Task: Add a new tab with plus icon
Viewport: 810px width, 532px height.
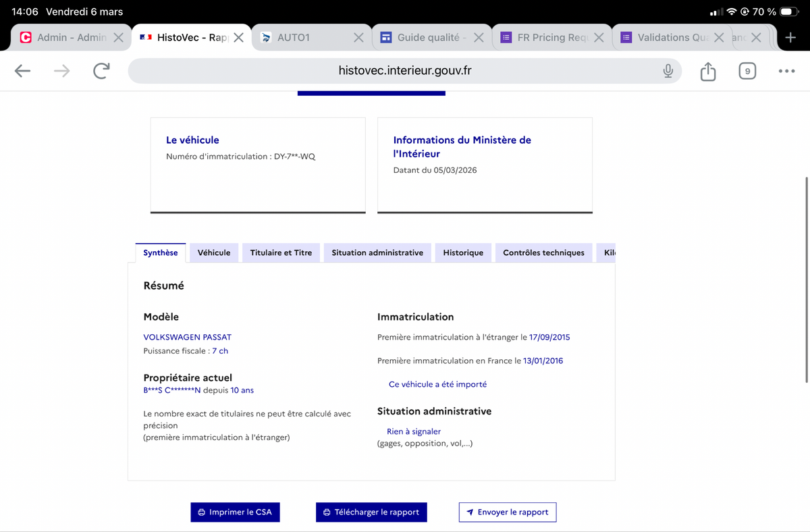Action: coord(790,37)
